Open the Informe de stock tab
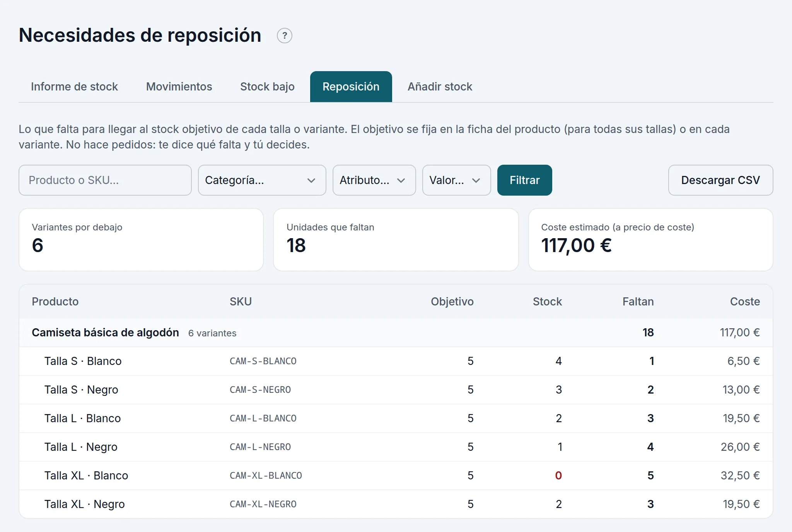The image size is (792, 532). point(74,87)
